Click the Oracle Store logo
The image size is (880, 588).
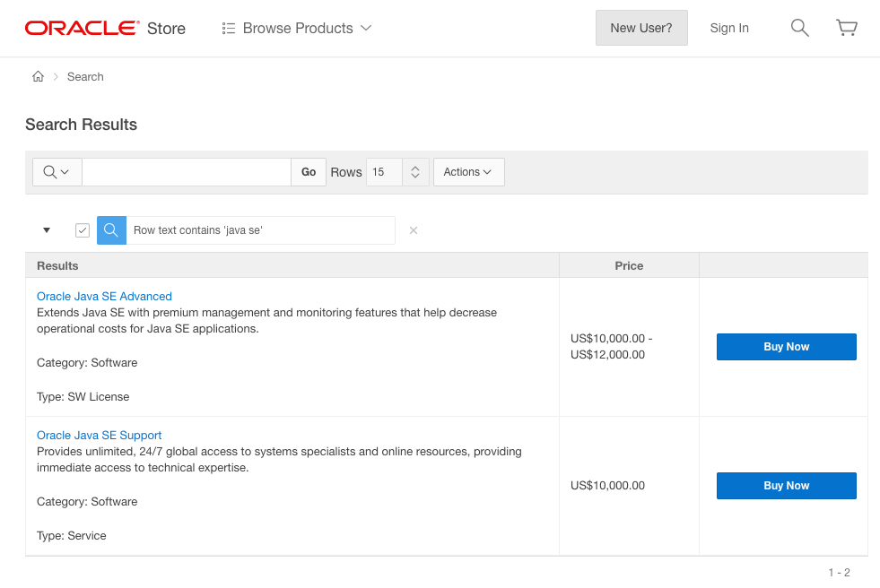[105, 28]
